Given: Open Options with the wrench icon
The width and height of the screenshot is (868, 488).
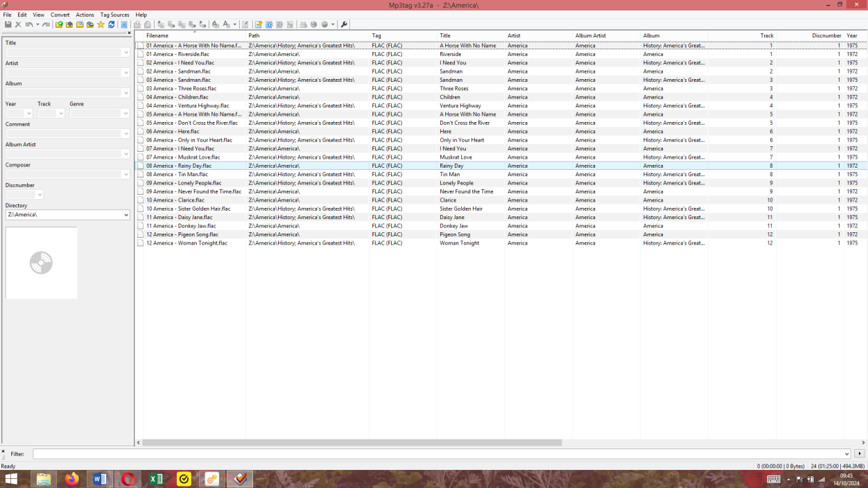Looking at the screenshot, I should pos(344,24).
